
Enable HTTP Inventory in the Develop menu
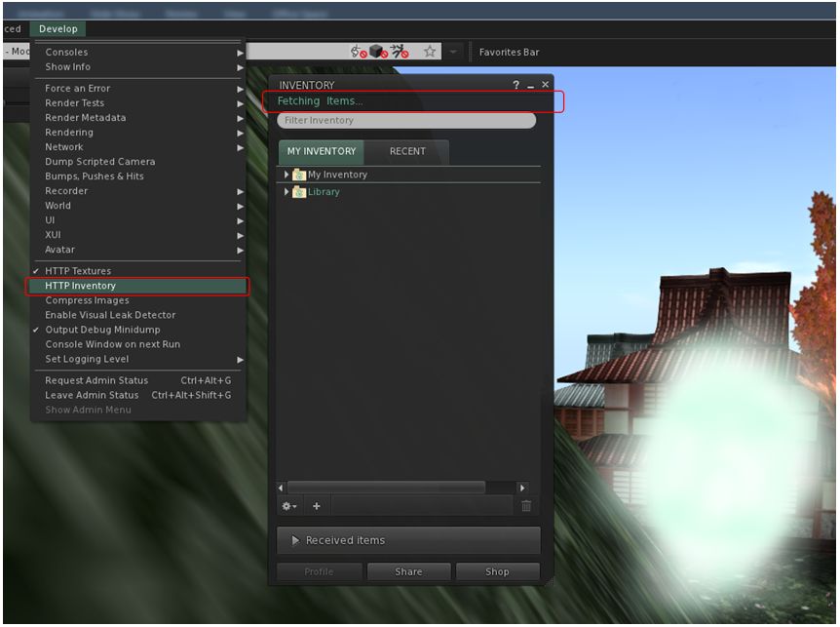[80, 286]
